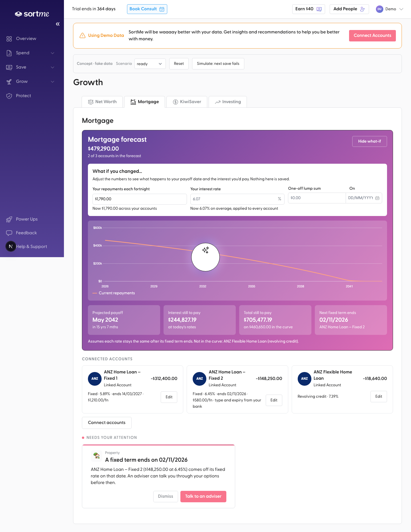The height and width of the screenshot is (532, 411).
Task: Click the Add People button
Action: coord(349,9)
